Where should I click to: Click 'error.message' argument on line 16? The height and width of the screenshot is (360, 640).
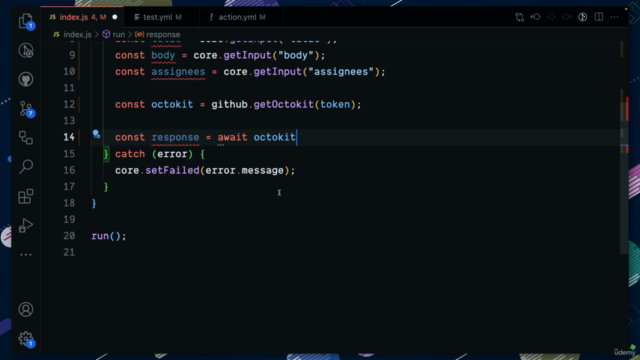[x=244, y=170]
